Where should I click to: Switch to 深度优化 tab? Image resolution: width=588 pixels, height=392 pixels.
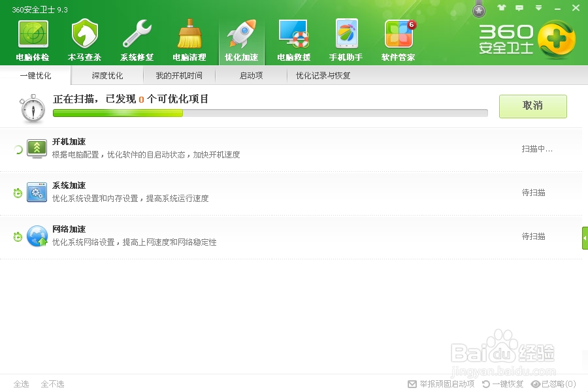coord(107,75)
